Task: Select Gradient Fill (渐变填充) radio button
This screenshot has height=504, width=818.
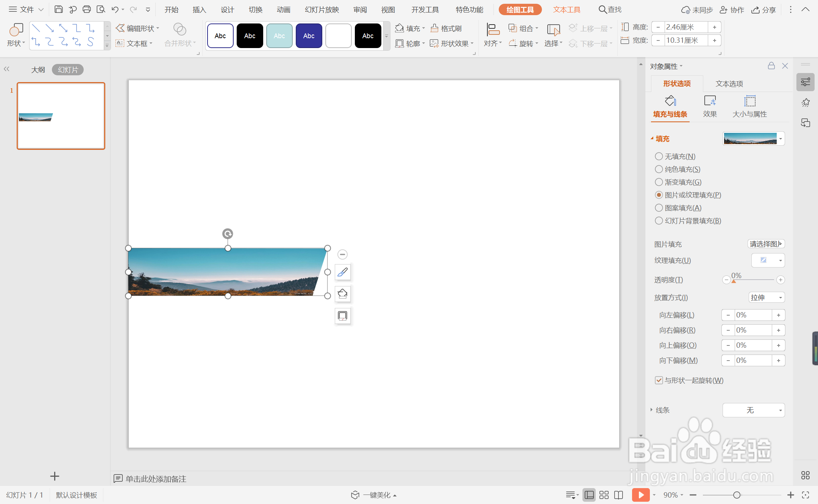Action: (659, 182)
